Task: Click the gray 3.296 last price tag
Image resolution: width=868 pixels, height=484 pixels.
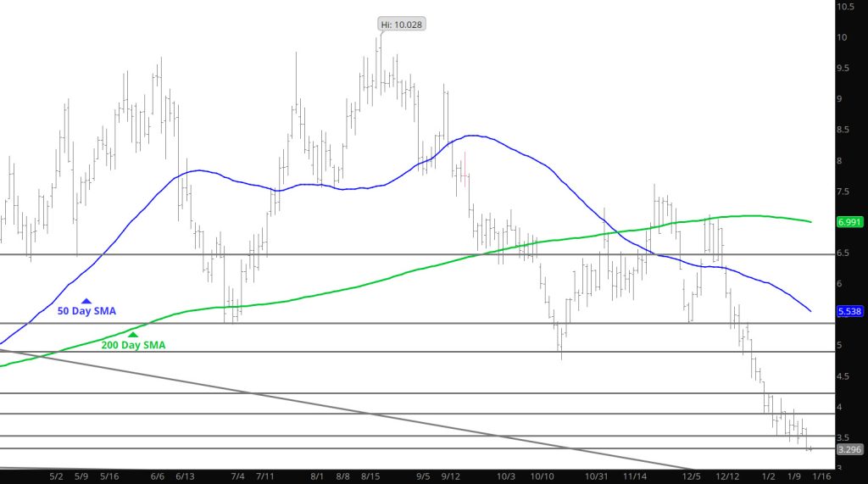Action: point(849,449)
